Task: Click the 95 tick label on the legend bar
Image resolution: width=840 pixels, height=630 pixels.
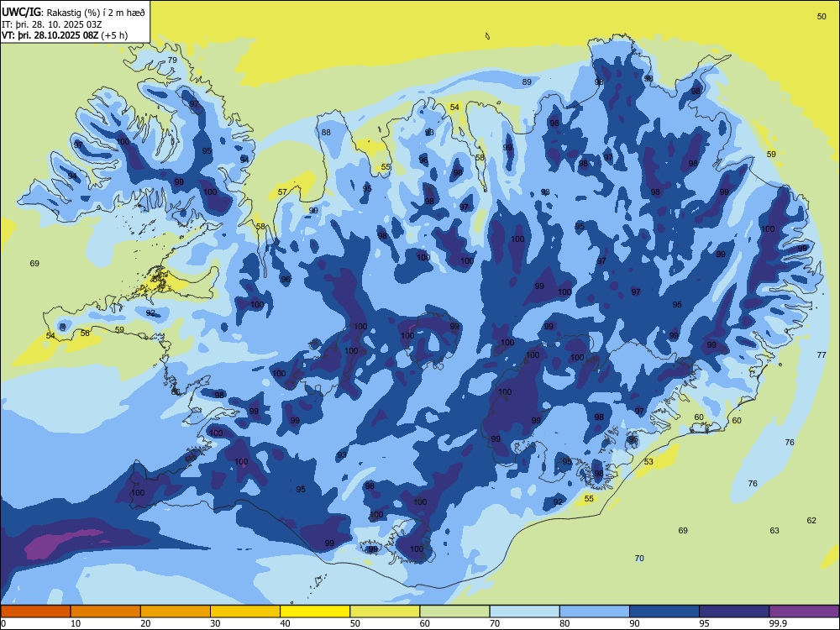Action: (x=705, y=623)
